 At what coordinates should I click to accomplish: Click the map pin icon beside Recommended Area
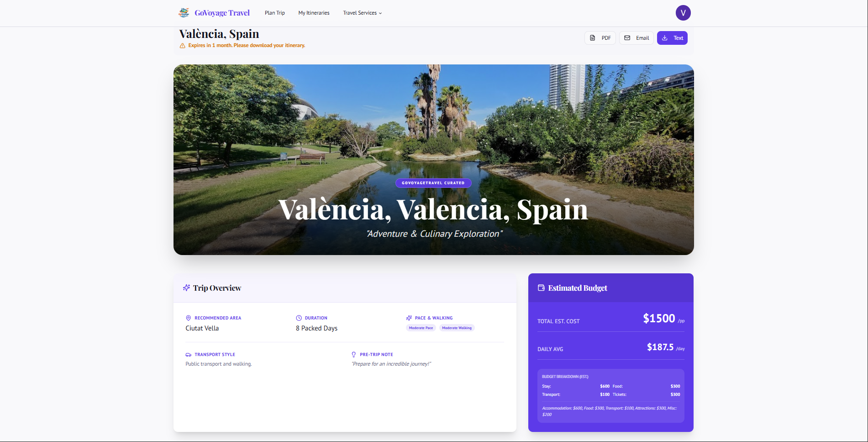pos(188,318)
